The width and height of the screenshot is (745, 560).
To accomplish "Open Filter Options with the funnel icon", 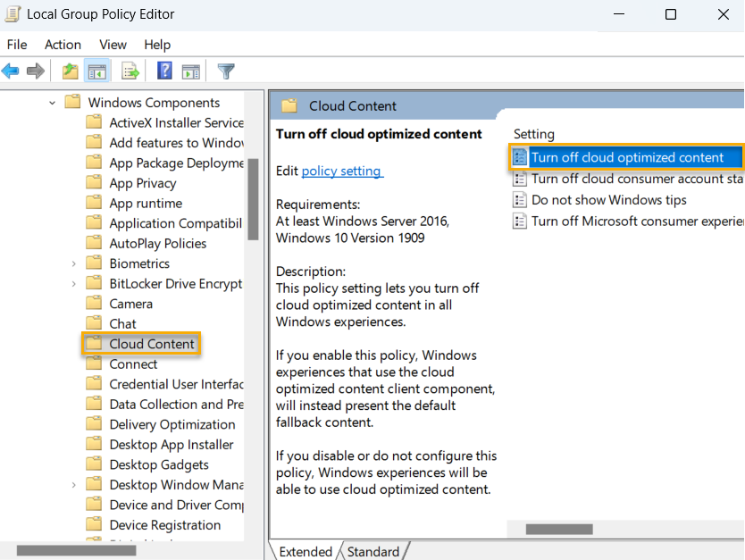I will coord(225,71).
